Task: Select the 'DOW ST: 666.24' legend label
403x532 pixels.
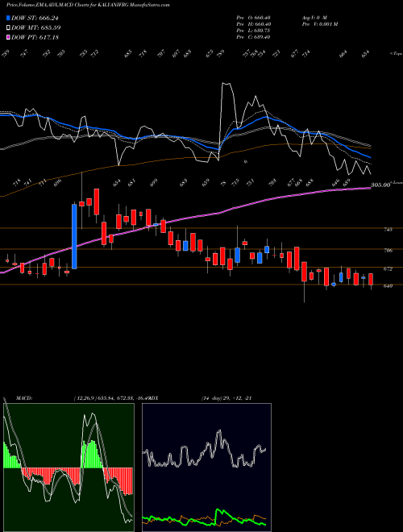Action: coord(35,18)
